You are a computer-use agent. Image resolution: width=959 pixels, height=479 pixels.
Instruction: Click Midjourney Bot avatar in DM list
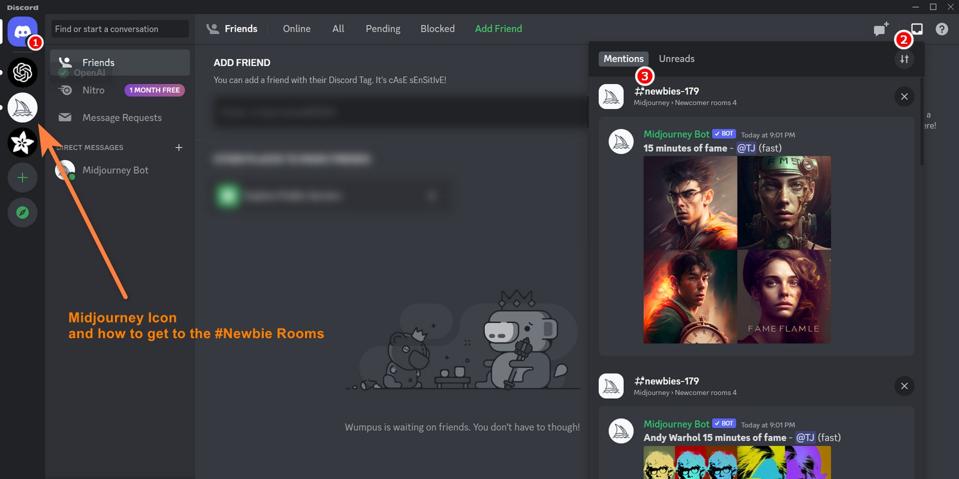tap(65, 170)
